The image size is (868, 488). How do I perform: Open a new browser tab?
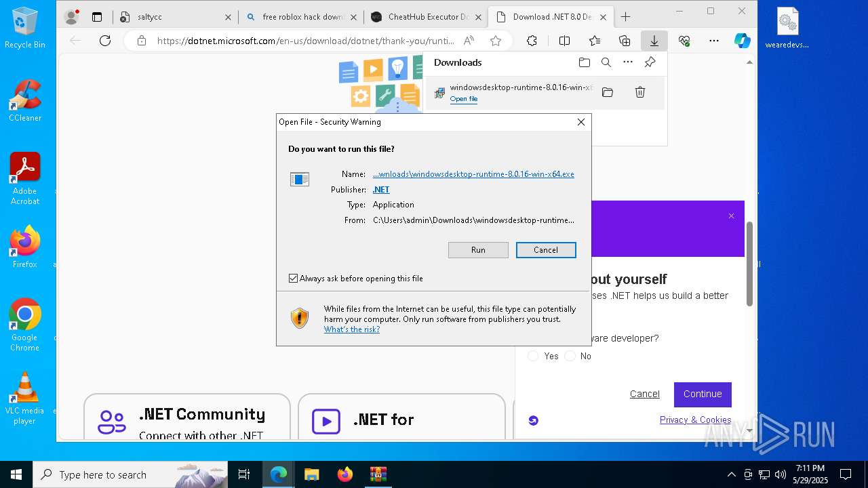626,17
